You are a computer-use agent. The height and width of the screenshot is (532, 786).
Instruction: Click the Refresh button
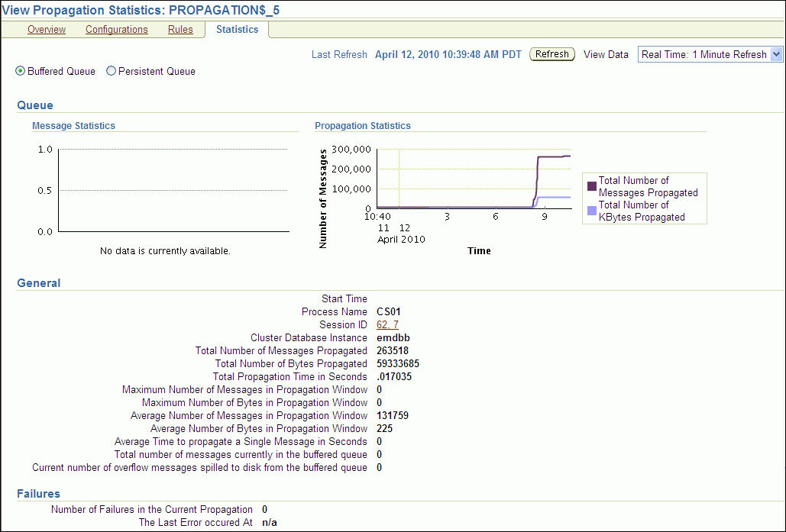(551, 55)
